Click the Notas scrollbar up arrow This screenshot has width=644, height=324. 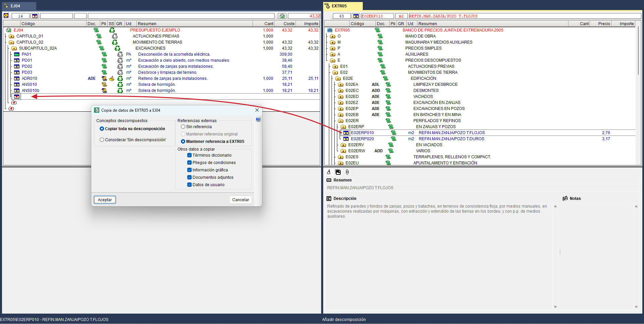coord(636,206)
